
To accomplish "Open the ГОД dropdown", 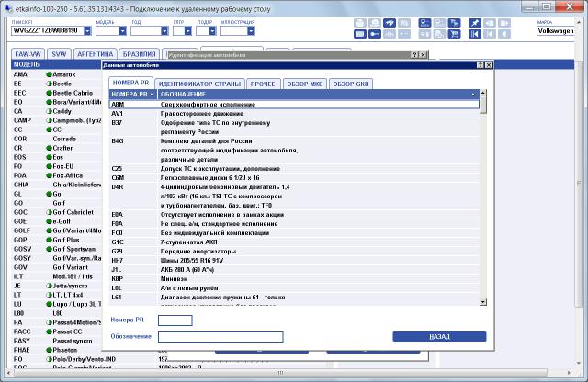I will [x=164, y=30].
